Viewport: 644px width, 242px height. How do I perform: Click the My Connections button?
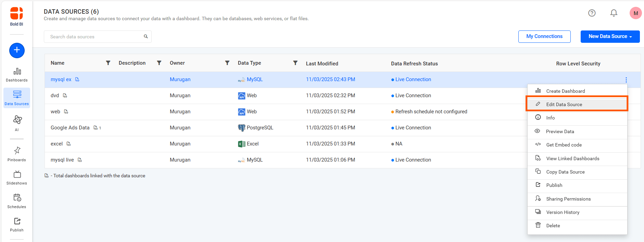coord(544,36)
